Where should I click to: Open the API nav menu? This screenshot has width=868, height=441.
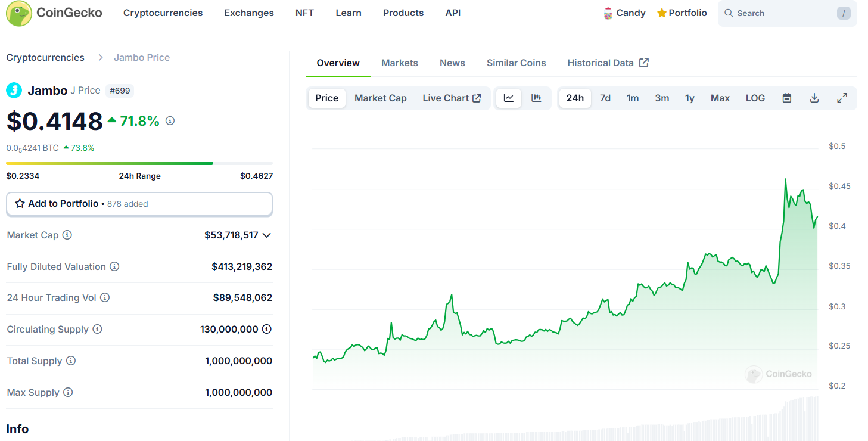tap(453, 13)
